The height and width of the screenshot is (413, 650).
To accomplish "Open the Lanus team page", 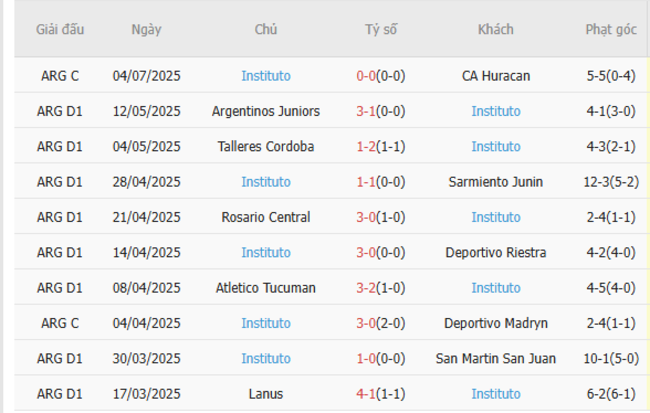I will pos(266,394).
